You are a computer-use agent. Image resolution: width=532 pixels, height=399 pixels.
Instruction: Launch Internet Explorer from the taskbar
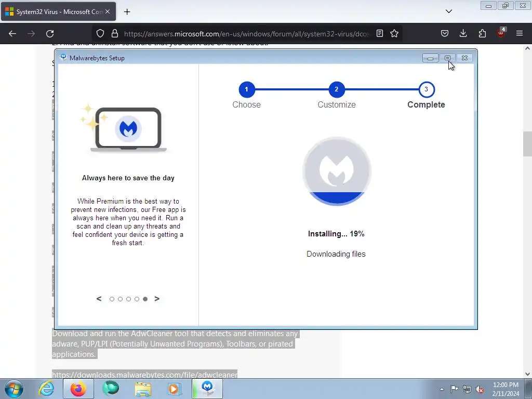click(46, 389)
